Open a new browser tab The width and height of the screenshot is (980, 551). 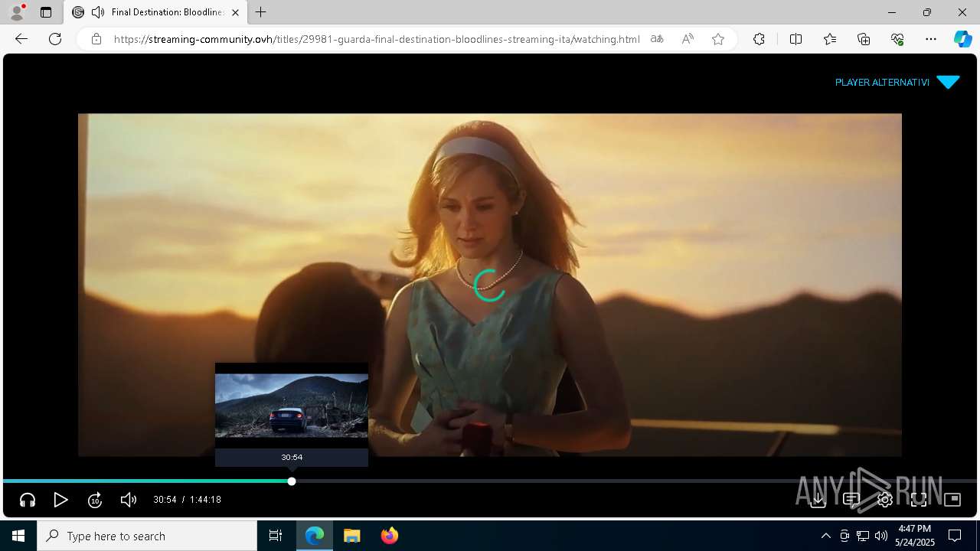(261, 12)
